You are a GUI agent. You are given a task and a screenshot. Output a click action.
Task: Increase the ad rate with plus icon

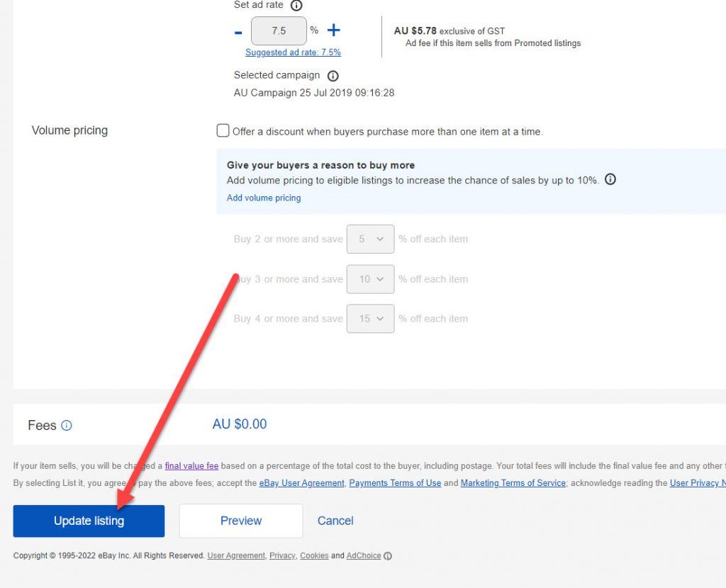click(333, 31)
